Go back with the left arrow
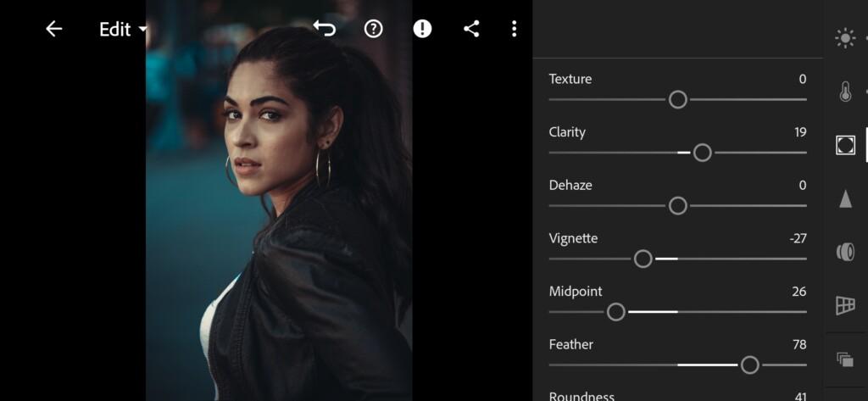The image size is (868, 401). (x=53, y=29)
